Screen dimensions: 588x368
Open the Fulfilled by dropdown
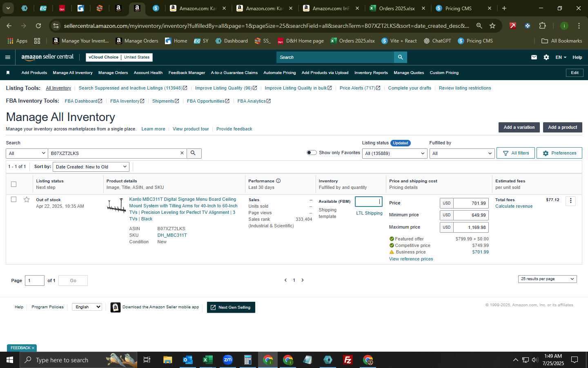tap(462, 153)
